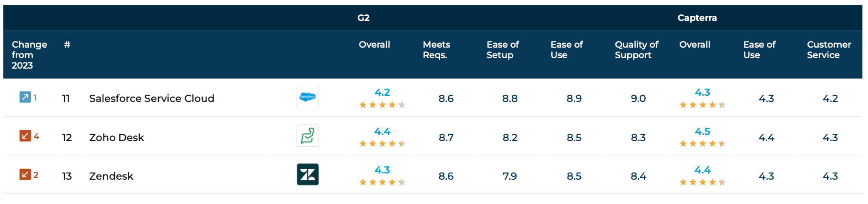Click Zoho Desk's 4.5 Capterra overall score

[703, 132]
